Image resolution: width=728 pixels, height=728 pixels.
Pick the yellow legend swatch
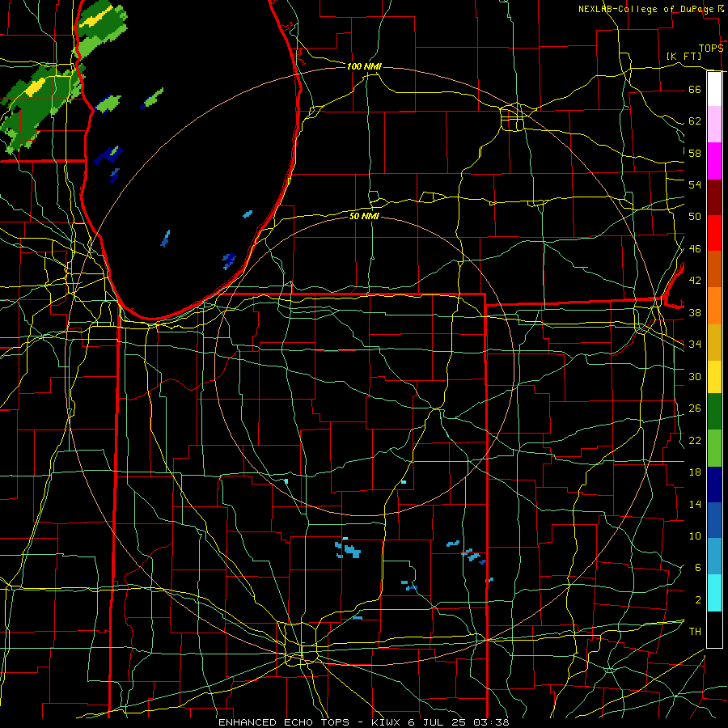point(714,377)
